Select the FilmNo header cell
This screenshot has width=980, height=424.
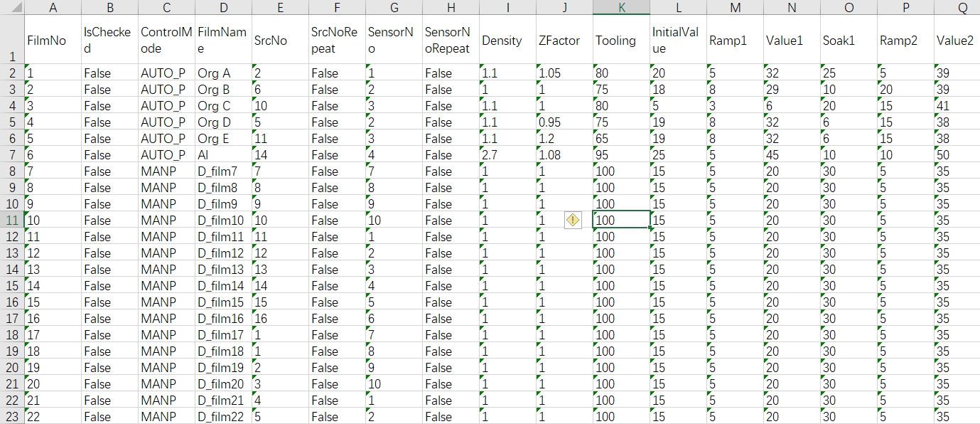click(53, 41)
